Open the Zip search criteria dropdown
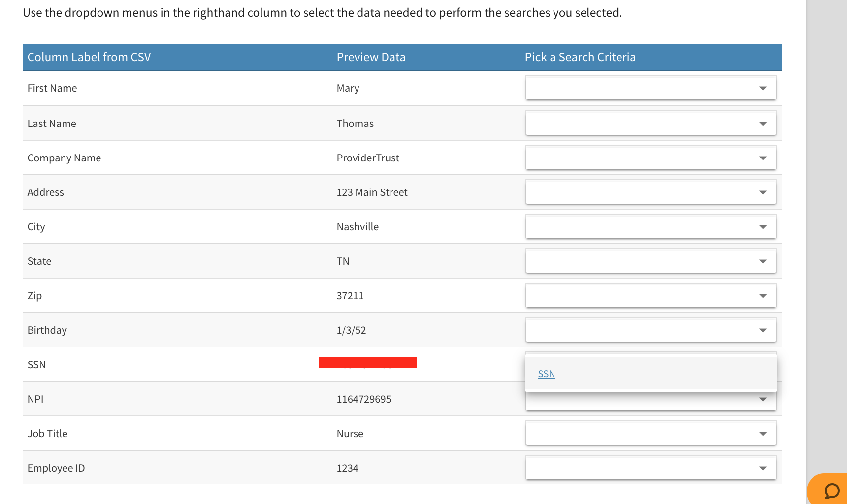This screenshot has height=504, width=847. coord(651,296)
